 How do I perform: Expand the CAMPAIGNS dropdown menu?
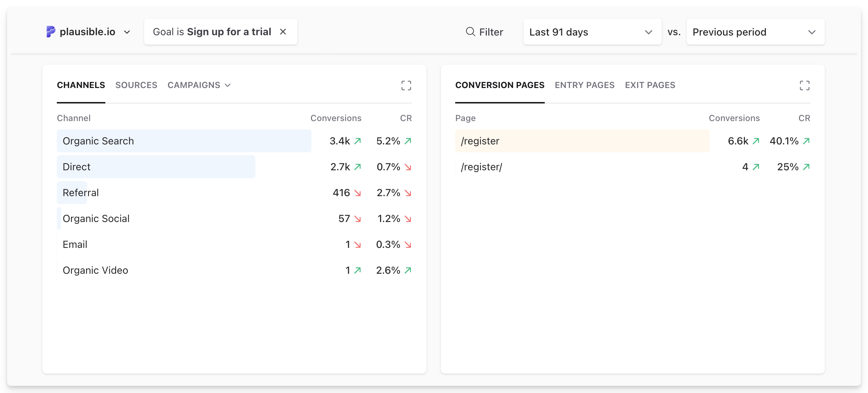point(199,85)
